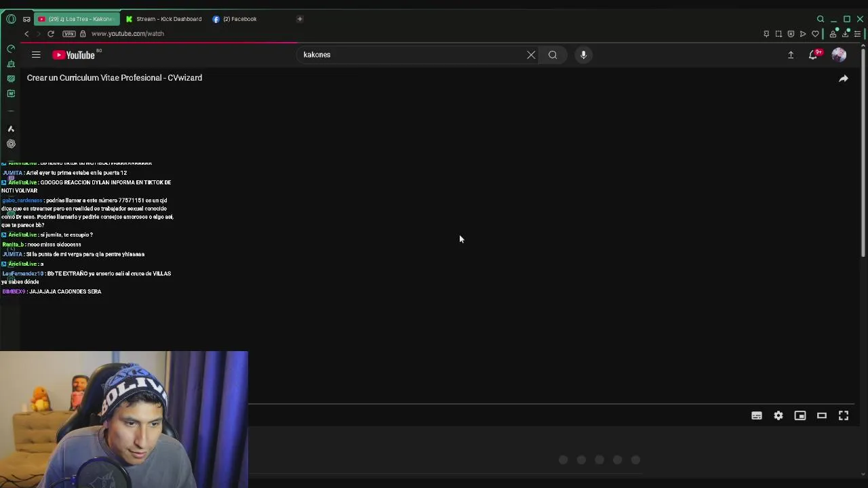Click the webcam overlay of the streamer
This screenshot has width=868, height=488.
click(124, 419)
